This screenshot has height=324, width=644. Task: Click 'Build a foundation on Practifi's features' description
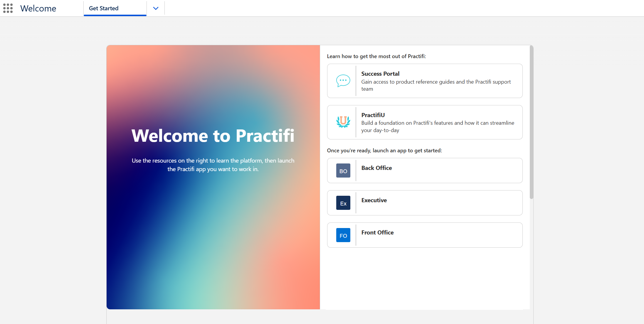[x=438, y=126]
